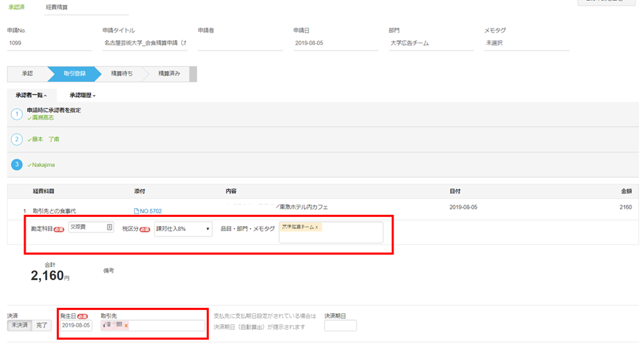Click the expense row amount 2160
Image resolution: width=644 pixels, height=346 pixels.
625,207
